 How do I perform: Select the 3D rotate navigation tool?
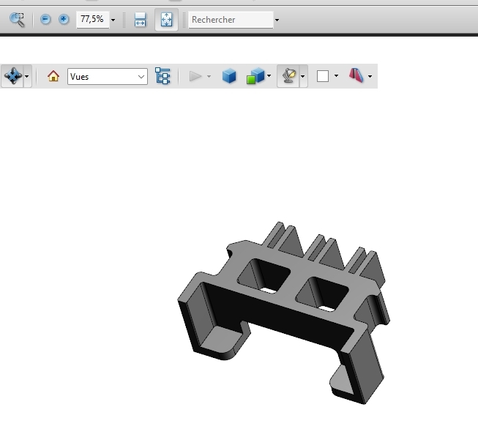(12, 76)
